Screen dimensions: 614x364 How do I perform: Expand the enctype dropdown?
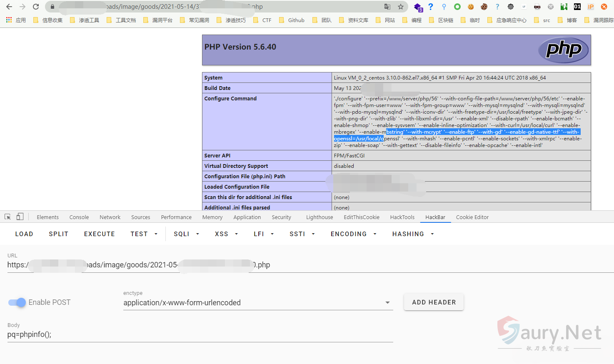(x=387, y=303)
